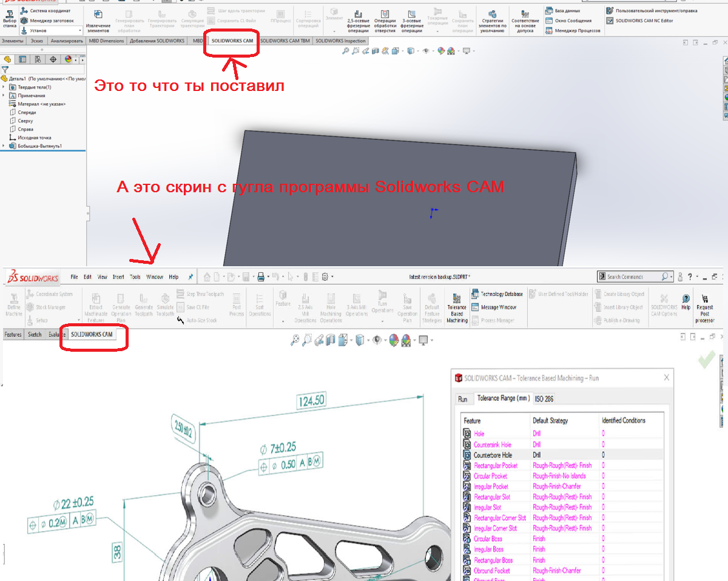
Task: Click Соответствие на основе допуска
Action: (525, 21)
